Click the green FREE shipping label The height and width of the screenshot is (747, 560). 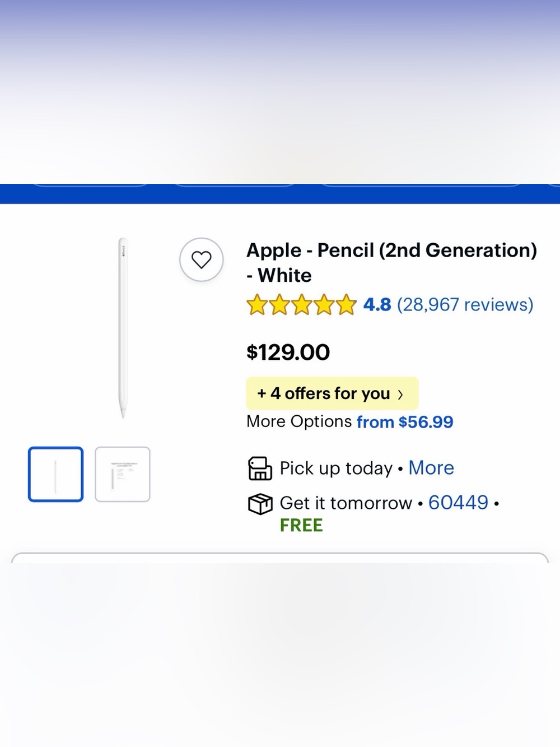[x=301, y=526]
